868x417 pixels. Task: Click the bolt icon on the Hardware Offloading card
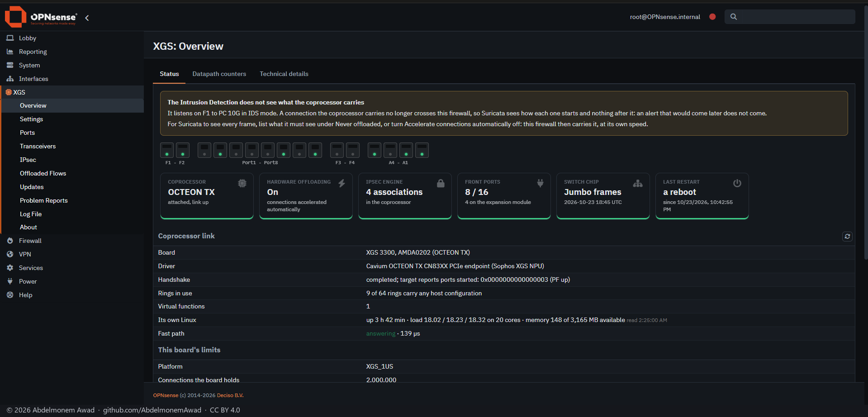[342, 183]
